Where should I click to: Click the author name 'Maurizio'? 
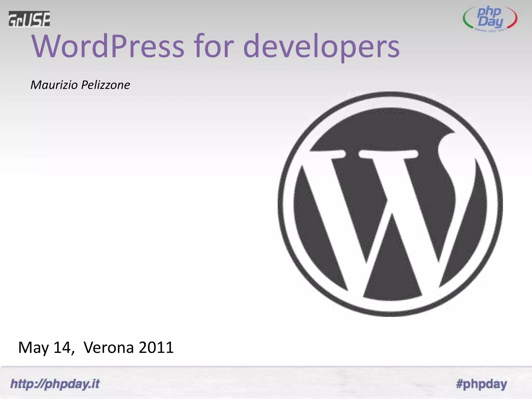click(54, 85)
